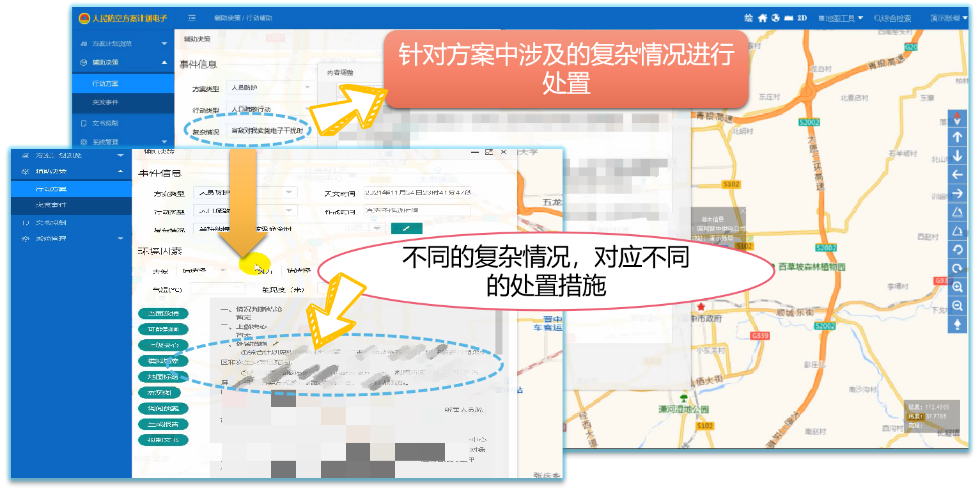Click the 请选择作战时间 input field
This screenshot has width=980, height=494.
click(x=417, y=211)
